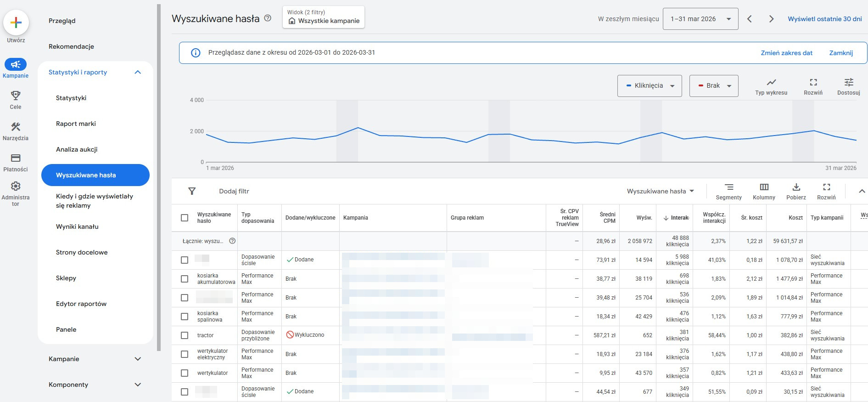Open Narzędzia tools icon in sidebar
Image resolution: width=868 pixels, height=402 pixels.
(x=16, y=127)
